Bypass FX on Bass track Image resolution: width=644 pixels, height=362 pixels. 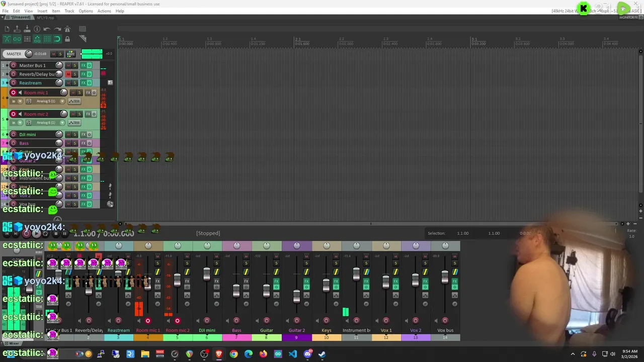pos(90,143)
